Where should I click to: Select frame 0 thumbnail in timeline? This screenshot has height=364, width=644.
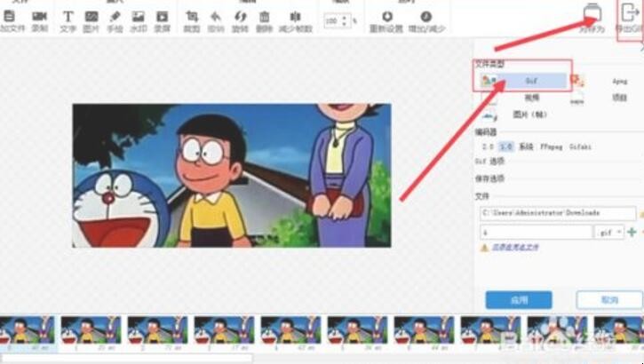tap(27, 330)
